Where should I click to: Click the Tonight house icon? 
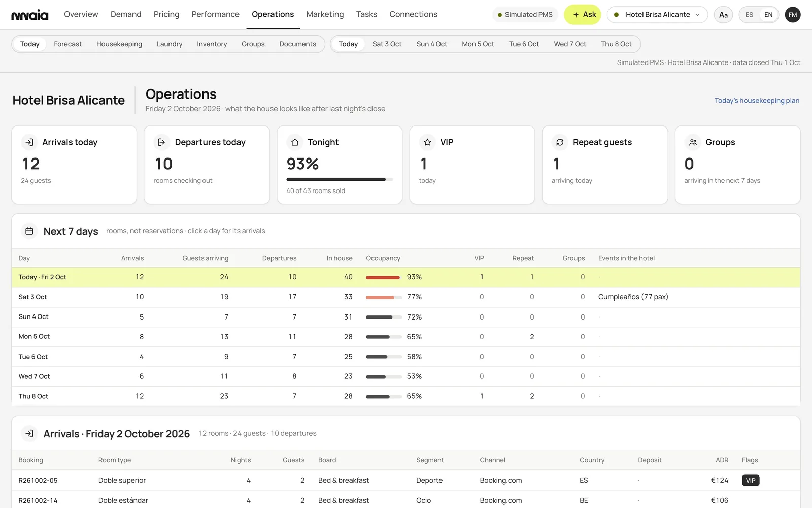tap(294, 142)
